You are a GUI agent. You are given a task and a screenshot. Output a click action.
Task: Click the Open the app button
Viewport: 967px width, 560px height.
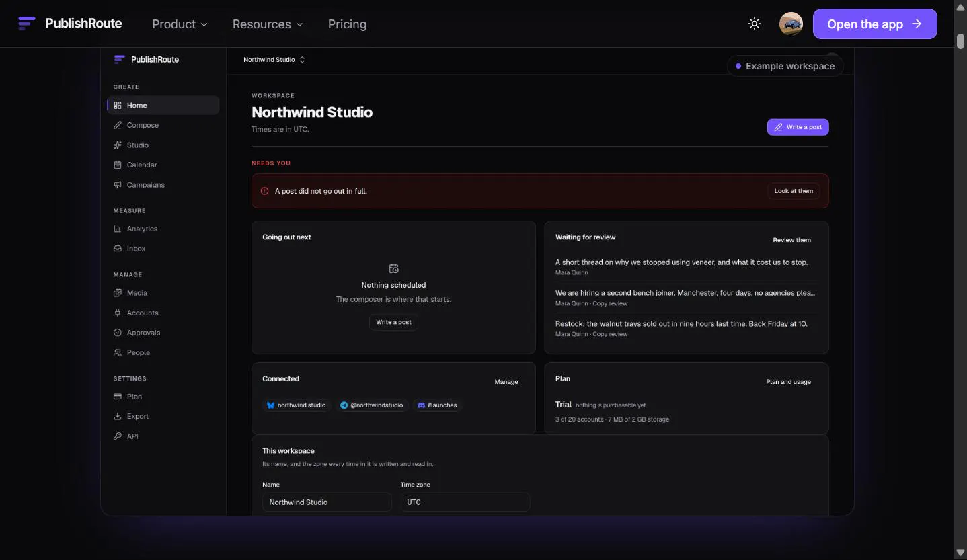875,24
